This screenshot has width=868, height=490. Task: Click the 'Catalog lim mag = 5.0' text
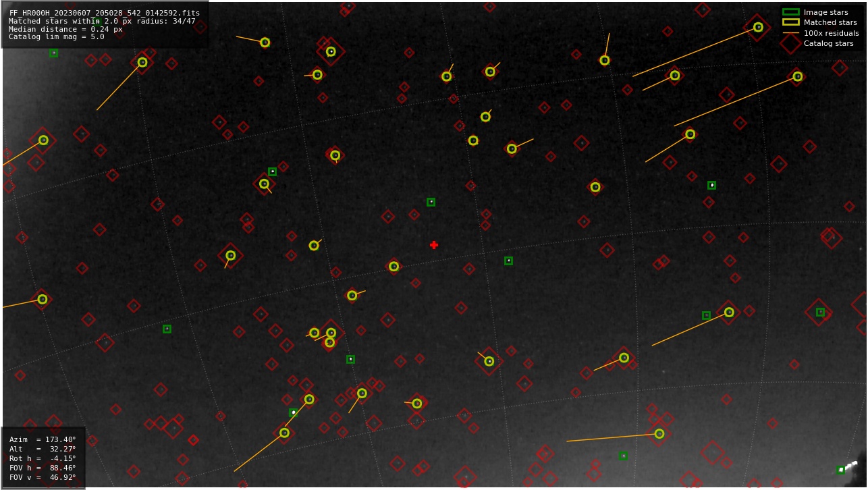pyautogui.click(x=57, y=37)
